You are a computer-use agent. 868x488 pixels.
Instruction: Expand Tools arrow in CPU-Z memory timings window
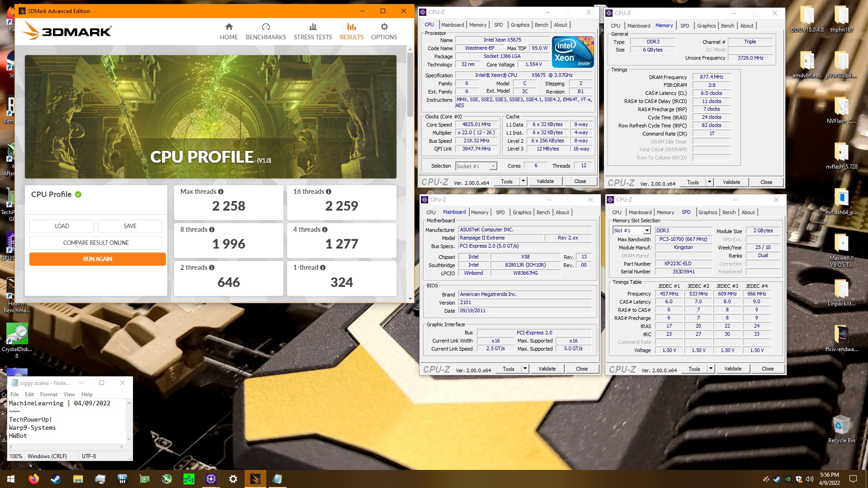click(x=709, y=182)
